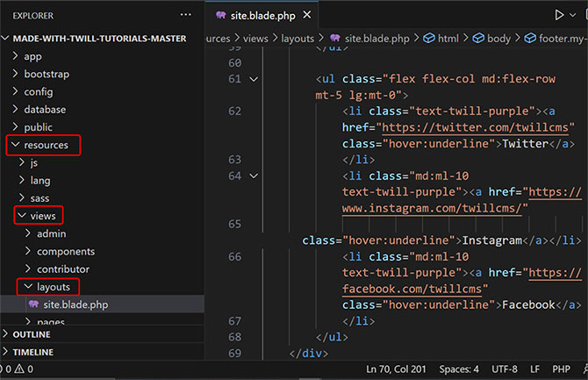Expand the TIMELINE section
The height and width of the screenshot is (380, 588).
32,352
